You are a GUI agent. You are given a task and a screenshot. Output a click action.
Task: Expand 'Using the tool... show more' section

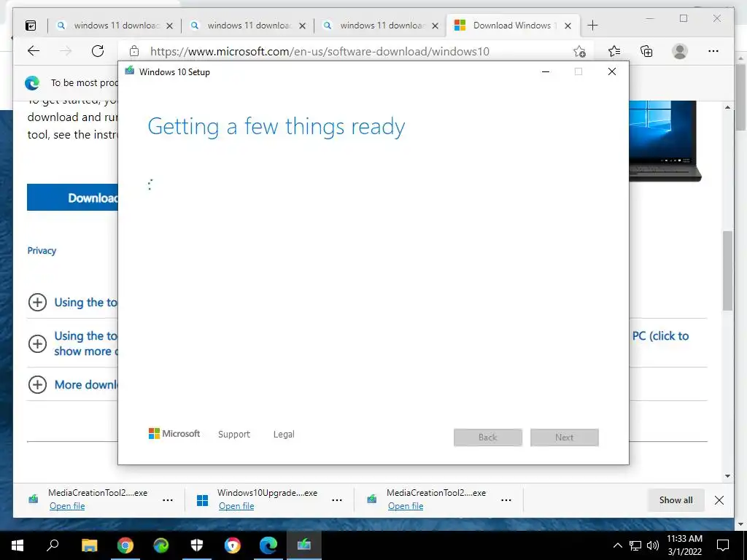(38, 343)
